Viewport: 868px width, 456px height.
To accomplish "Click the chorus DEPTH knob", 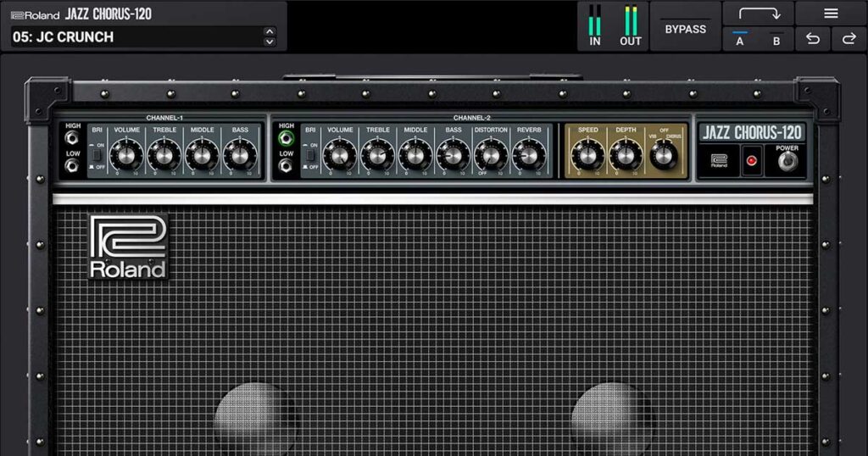I will [626, 155].
